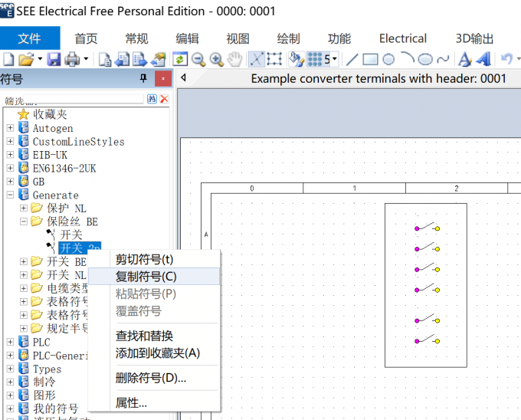Expand the print options dropdown arrow
Image resolution: width=521 pixels, height=420 pixels.
pos(86,59)
